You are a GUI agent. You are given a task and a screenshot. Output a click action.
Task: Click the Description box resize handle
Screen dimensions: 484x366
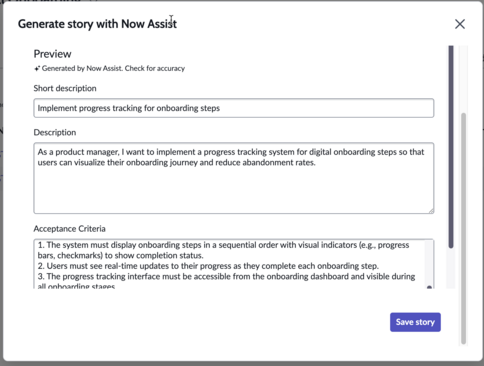click(x=431, y=211)
